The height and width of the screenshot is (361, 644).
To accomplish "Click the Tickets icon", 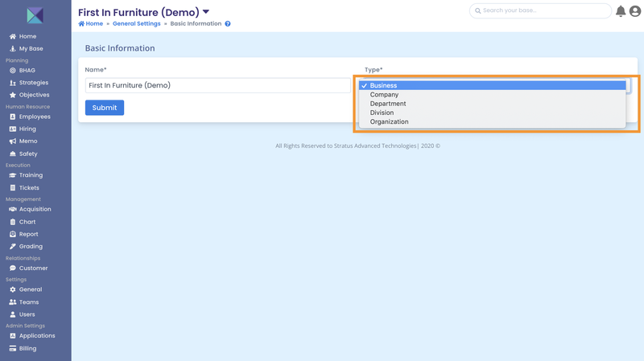I will coord(13,188).
